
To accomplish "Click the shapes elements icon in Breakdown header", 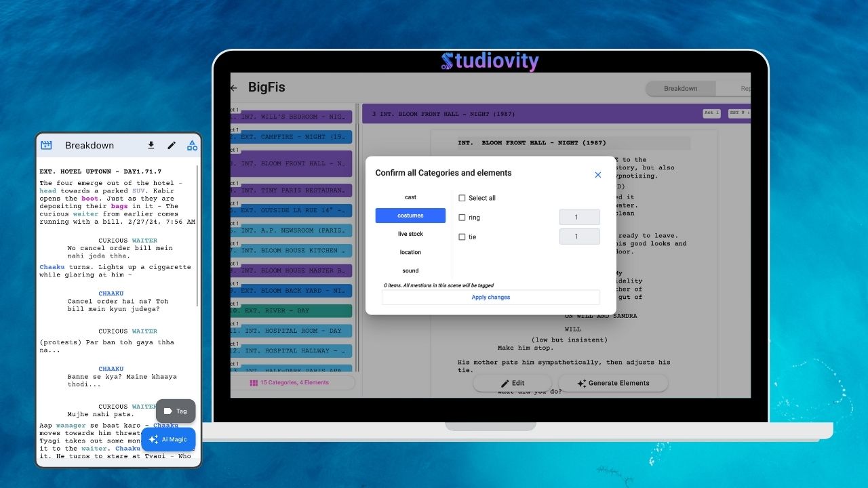I will [192, 145].
